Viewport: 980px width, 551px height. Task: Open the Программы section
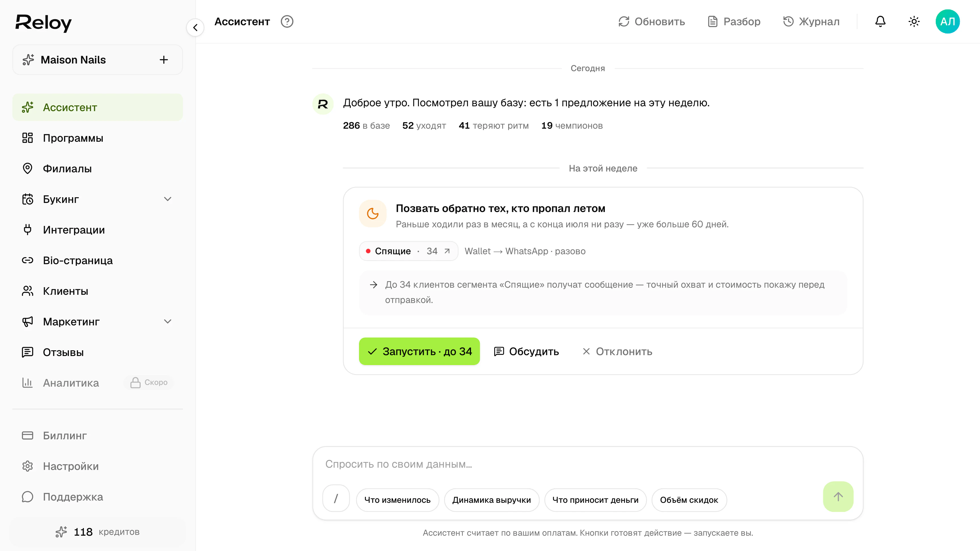(x=98, y=138)
